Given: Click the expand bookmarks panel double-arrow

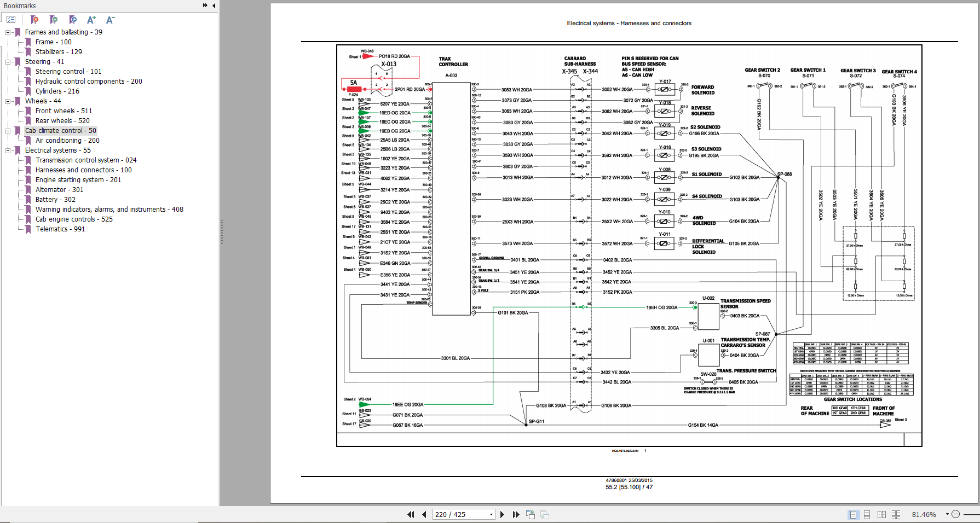Looking at the screenshot, I should pos(205,5).
